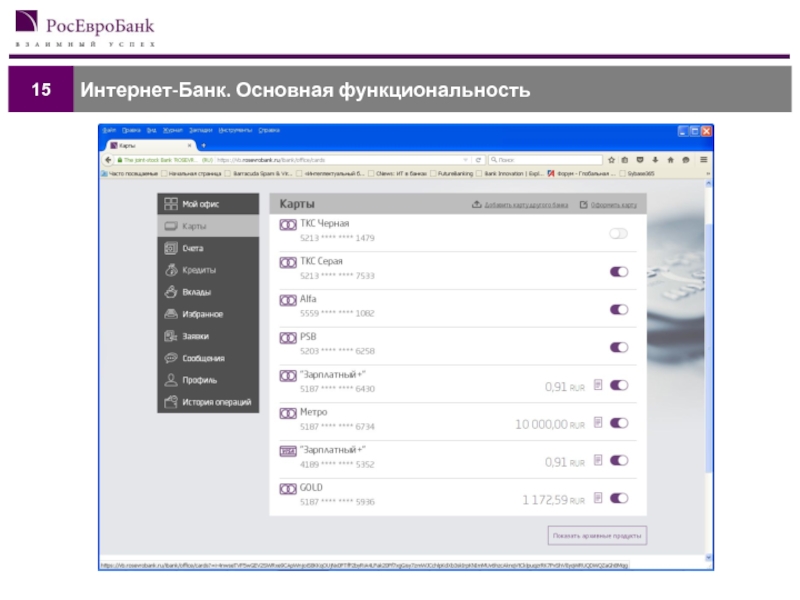The image size is (800, 600).
Task: Open the Мой офис section icon
Action: 171,204
